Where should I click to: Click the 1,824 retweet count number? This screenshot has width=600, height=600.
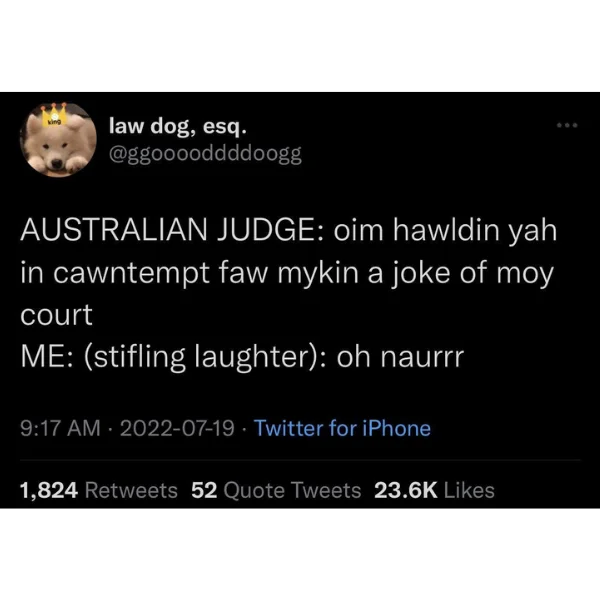coord(49,491)
